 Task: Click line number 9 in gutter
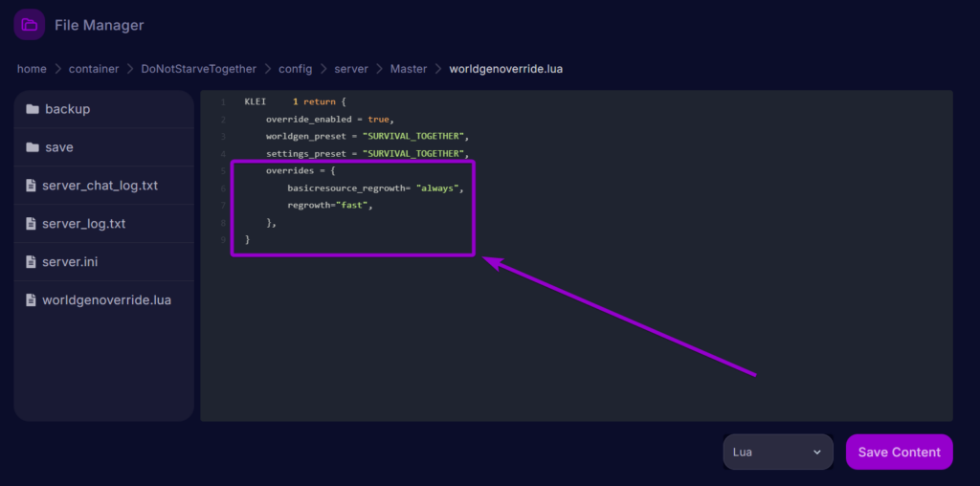[223, 240]
